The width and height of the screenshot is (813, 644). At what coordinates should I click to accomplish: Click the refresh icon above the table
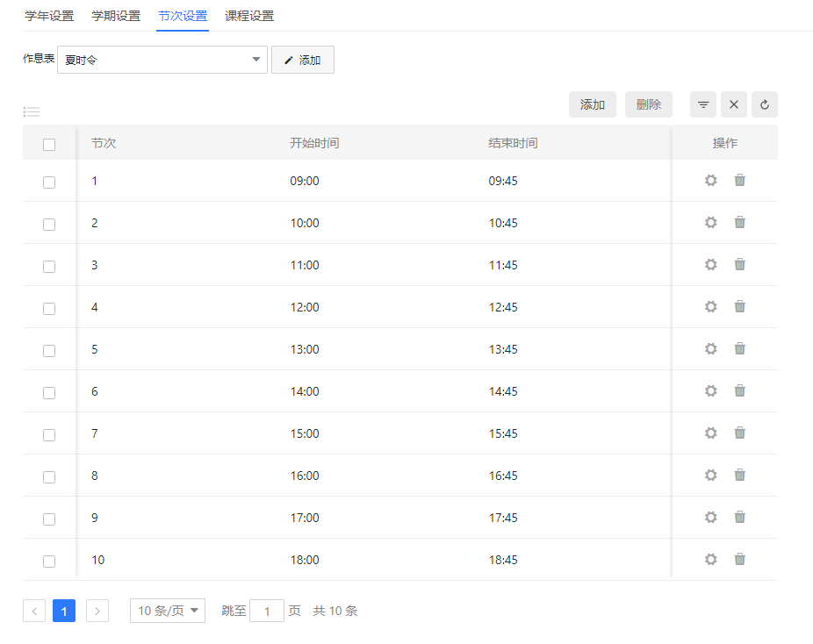765,104
